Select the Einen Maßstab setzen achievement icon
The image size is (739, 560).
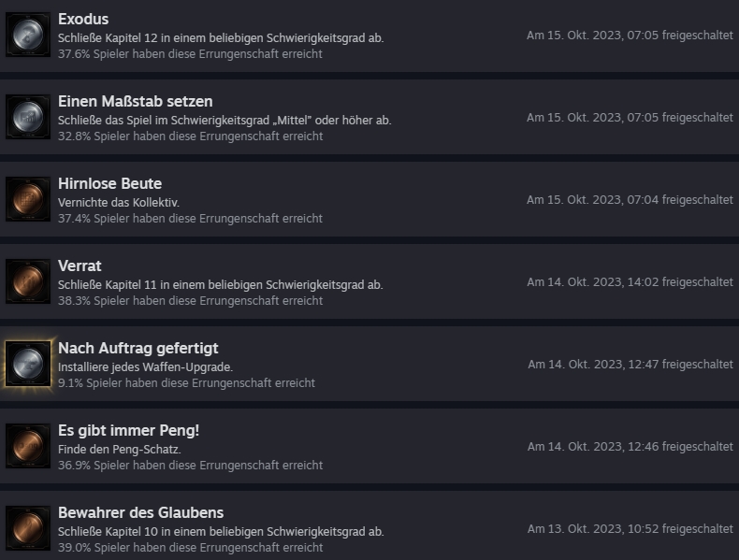click(x=28, y=117)
